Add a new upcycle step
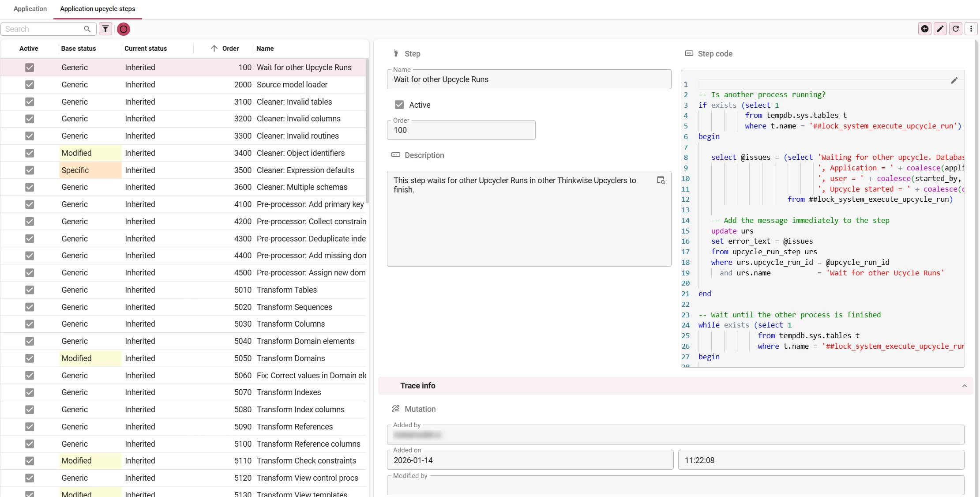The width and height of the screenshot is (980, 497). point(924,29)
